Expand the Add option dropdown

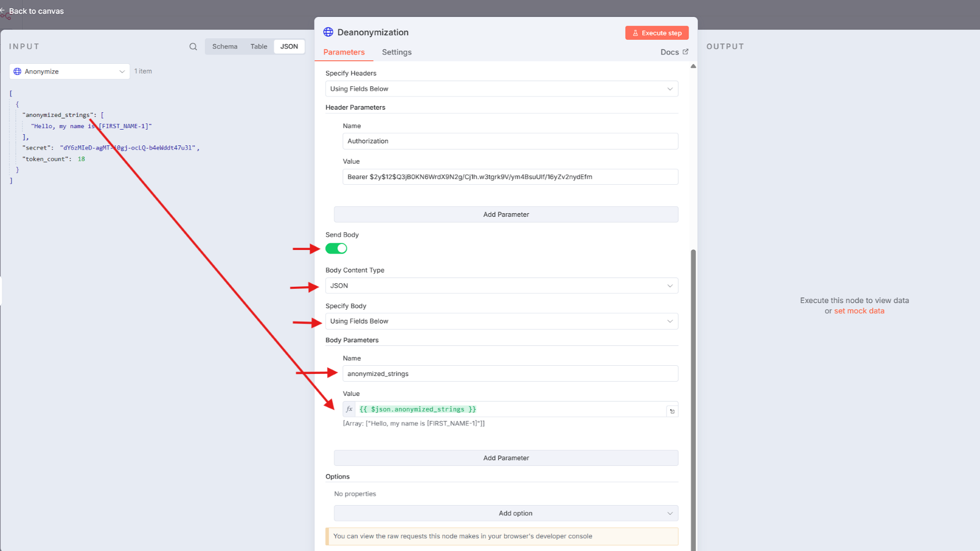click(506, 513)
